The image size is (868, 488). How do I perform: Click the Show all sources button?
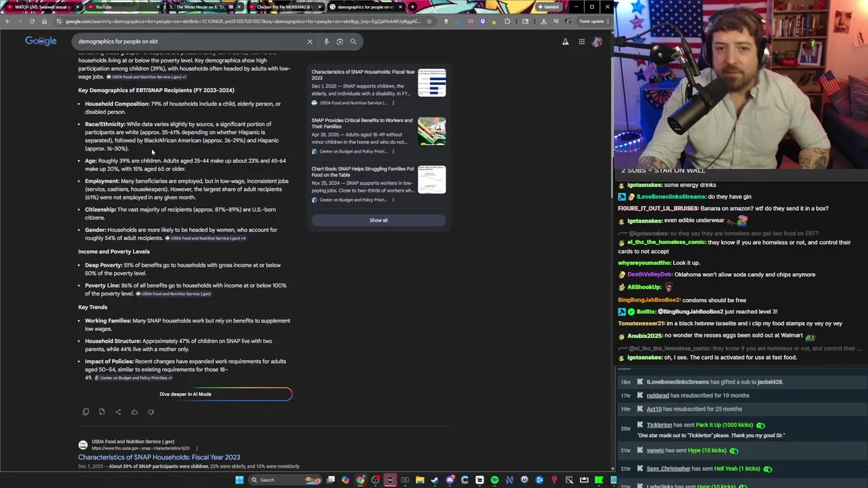coord(378,220)
